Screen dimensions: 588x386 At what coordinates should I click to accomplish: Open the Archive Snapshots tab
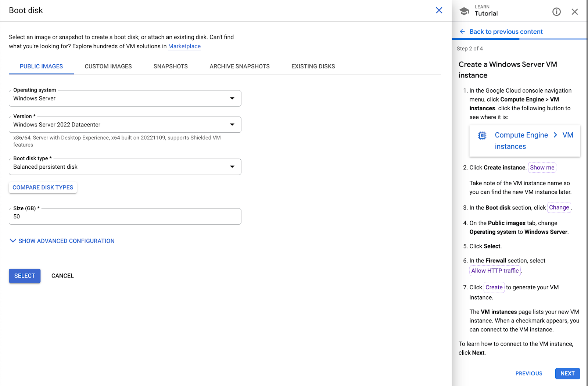tap(240, 67)
